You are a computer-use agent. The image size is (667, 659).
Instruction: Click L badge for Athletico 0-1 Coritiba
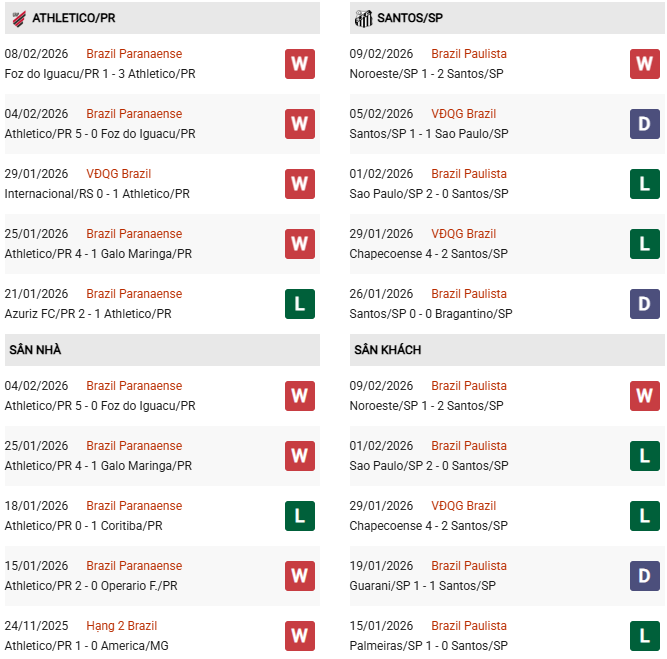pyautogui.click(x=300, y=516)
